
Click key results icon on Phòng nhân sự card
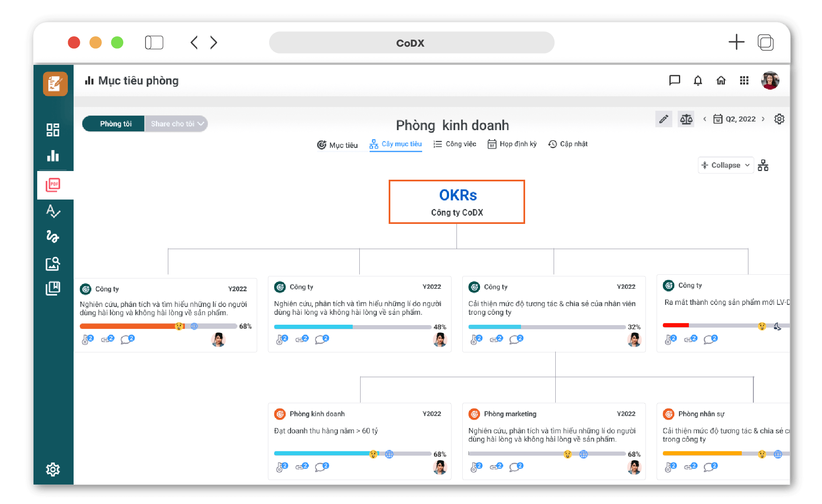(x=670, y=467)
